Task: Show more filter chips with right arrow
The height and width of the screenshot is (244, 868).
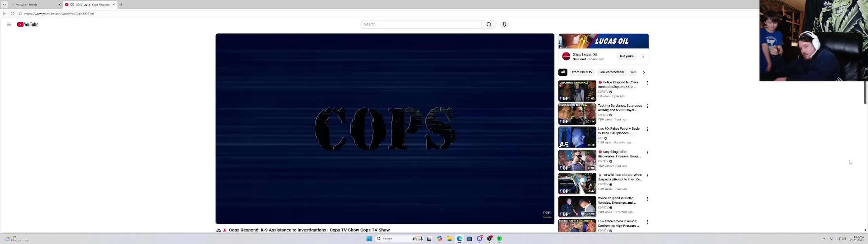Action: [x=644, y=73]
